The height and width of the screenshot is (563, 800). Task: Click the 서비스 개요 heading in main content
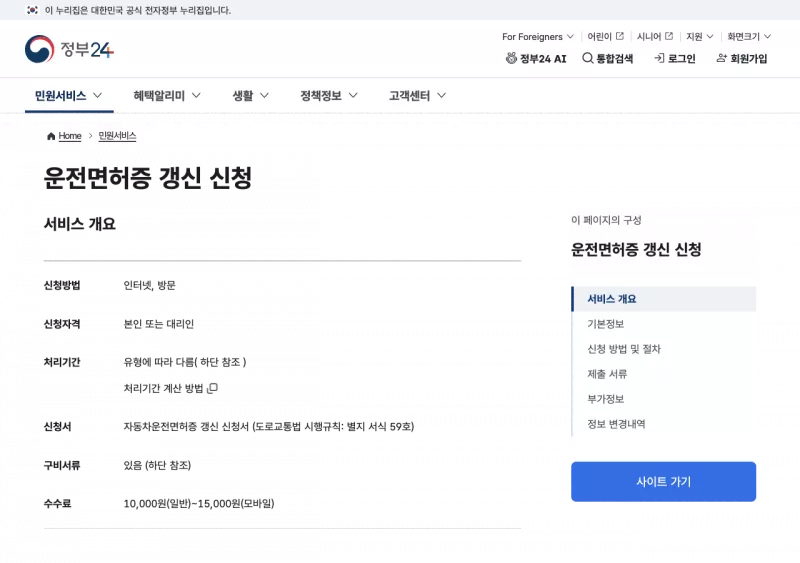point(80,224)
